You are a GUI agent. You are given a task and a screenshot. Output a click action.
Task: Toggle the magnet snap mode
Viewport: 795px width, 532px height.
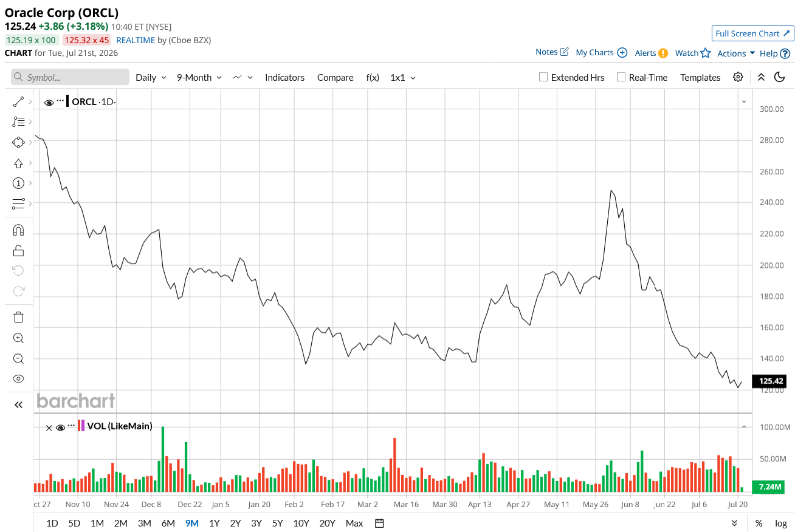pyautogui.click(x=18, y=230)
